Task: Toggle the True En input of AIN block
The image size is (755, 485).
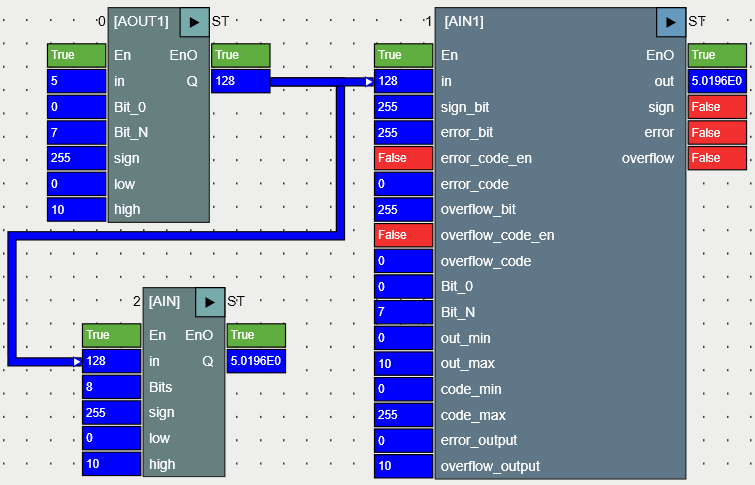Action: 112,335
